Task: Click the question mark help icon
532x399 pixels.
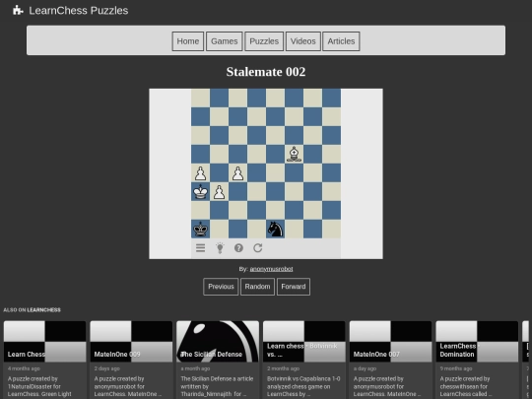Action: (x=238, y=248)
